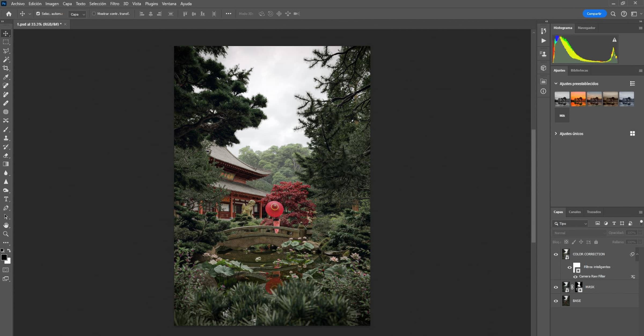Click the Más presets button

[x=562, y=115]
